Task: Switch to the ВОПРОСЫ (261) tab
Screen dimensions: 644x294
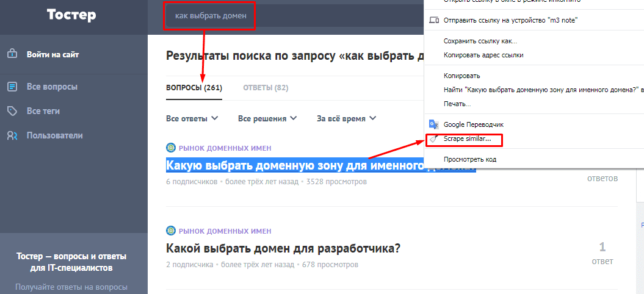Action: [x=194, y=88]
